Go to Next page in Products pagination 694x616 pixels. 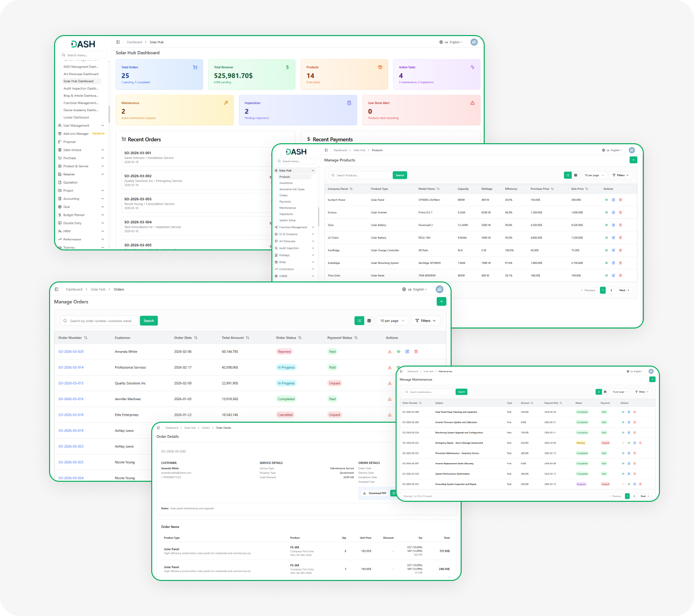(x=624, y=290)
